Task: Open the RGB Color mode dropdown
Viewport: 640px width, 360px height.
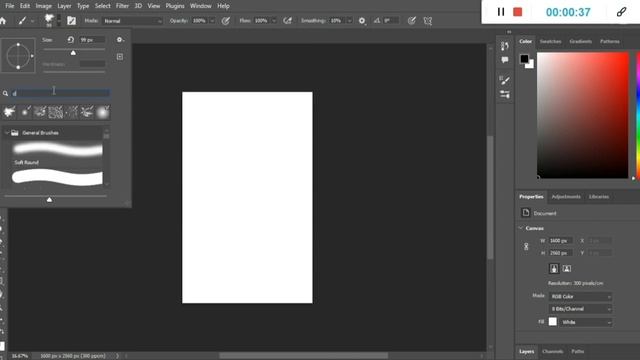Action: tap(580, 297)
